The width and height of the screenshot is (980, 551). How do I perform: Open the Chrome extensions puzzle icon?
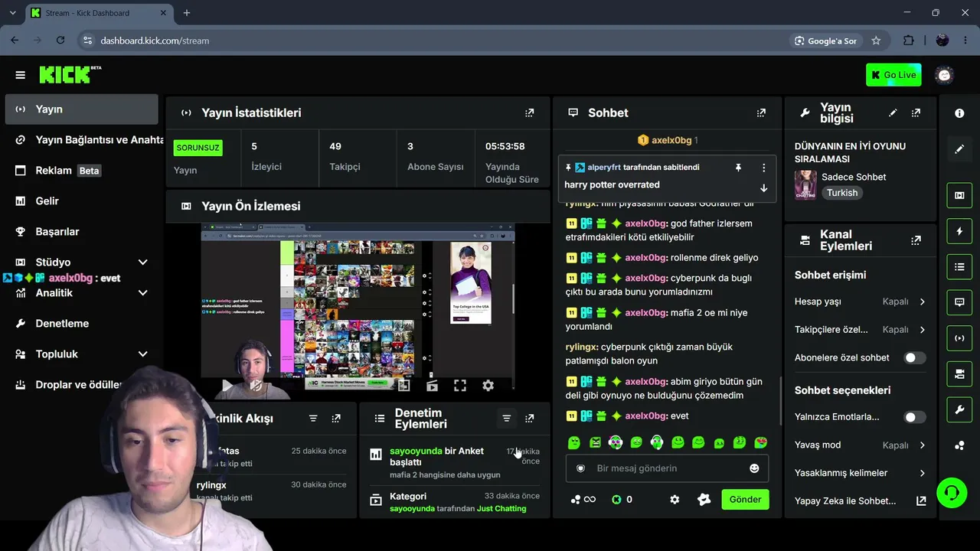pos(909,41)
